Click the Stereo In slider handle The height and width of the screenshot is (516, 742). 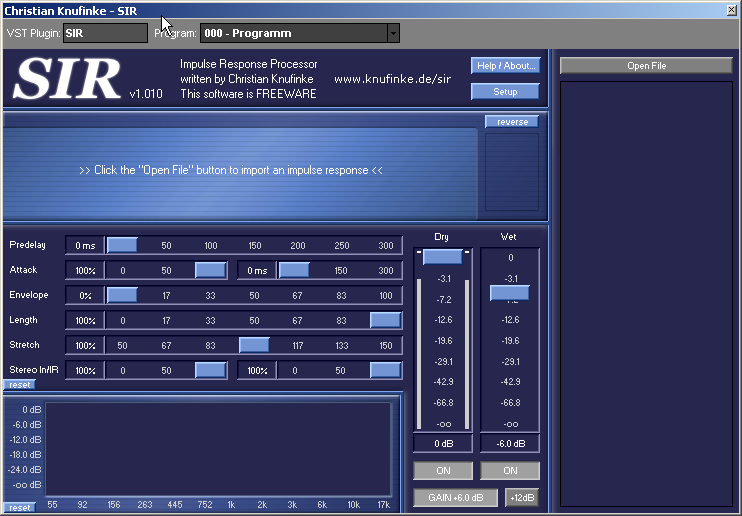211,370
